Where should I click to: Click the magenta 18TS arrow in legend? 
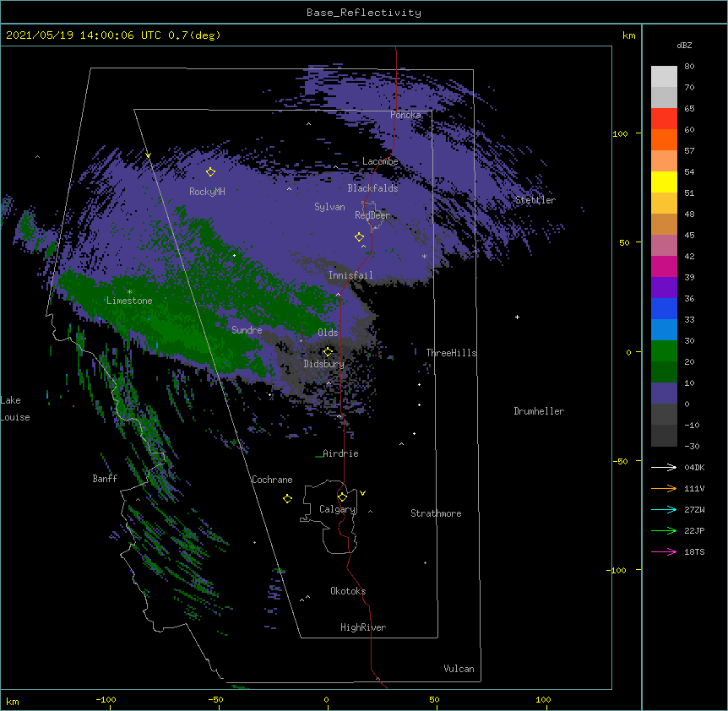pos(664,551)
